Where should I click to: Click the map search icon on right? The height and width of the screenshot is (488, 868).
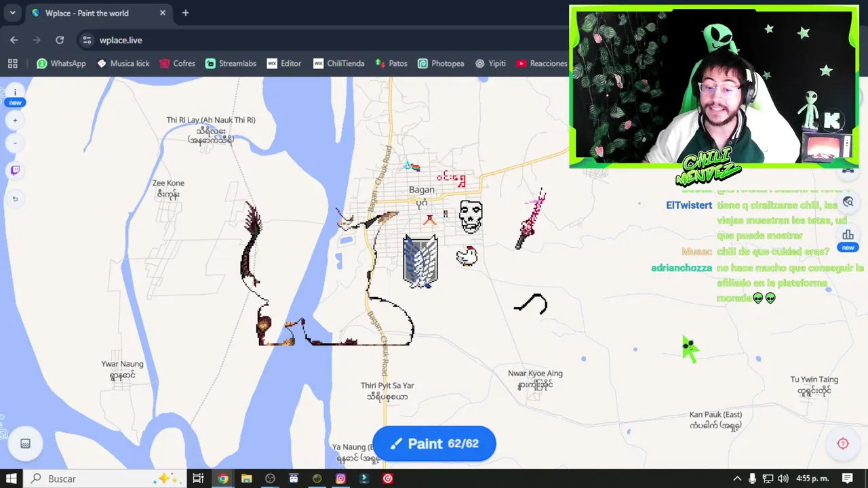tap(848, 201)
